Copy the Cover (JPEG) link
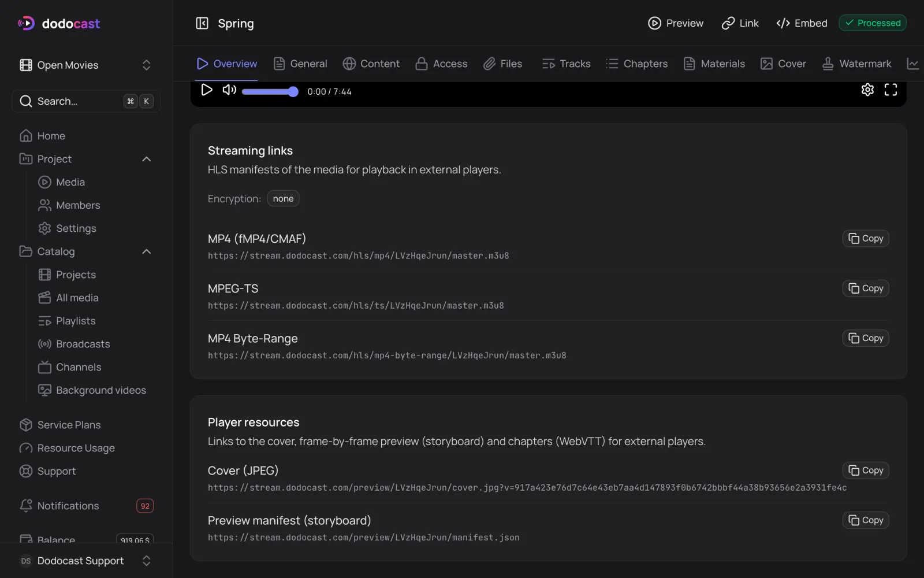This screenshot has height=578, width=924. pos(866,470)
